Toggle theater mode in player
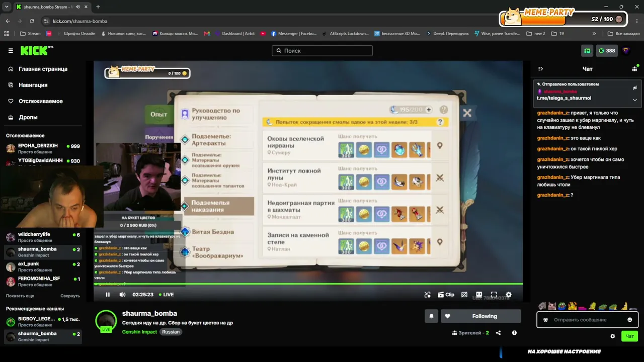Screen dimensions: 644x362 [x=479, y=295]
